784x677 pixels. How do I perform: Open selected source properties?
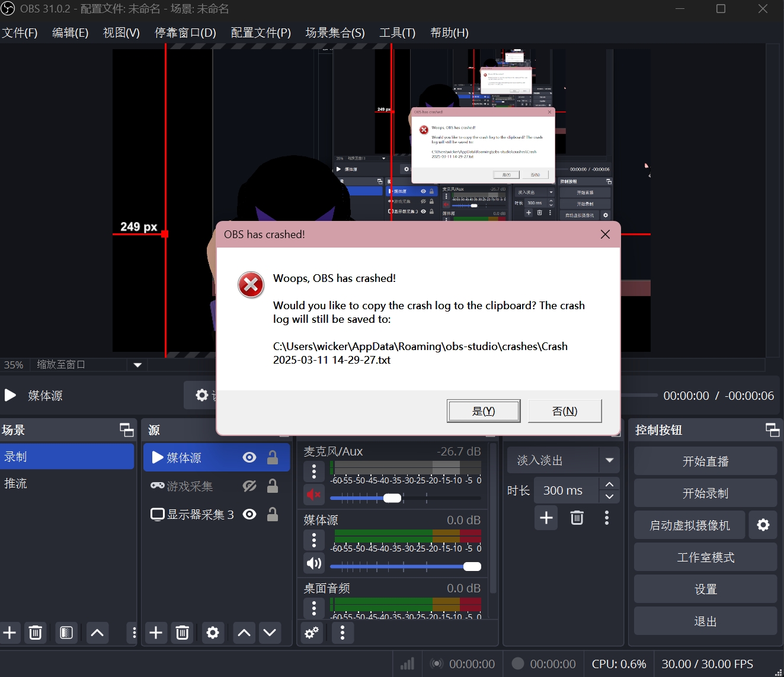pos(213,633)
